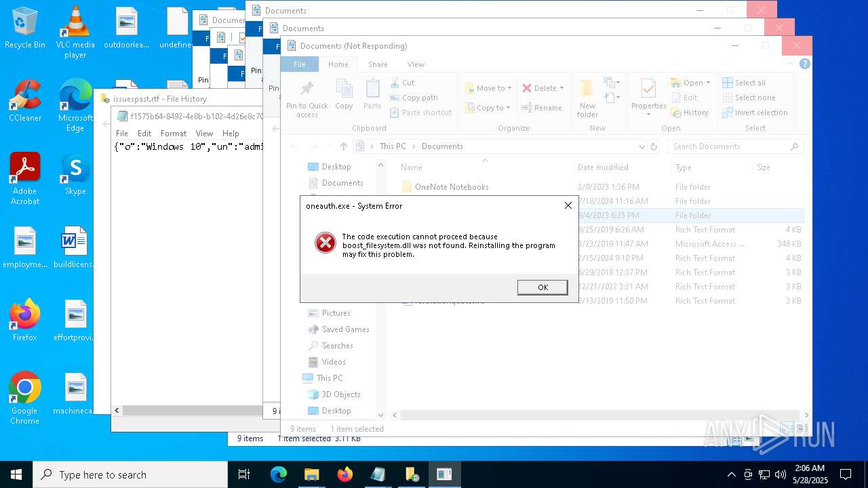Open the notification center icon

(846, 474)
